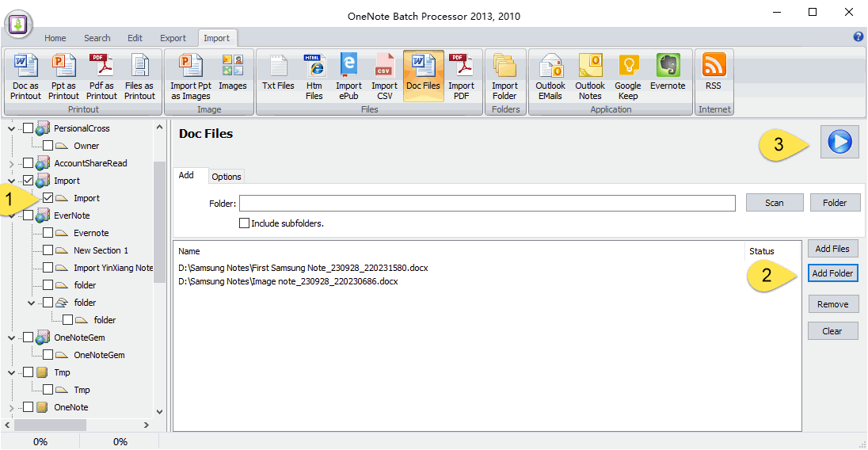Uncheck the Import notebook checkbox
Screen dimensions: 868x450
click(x=29, y=181)
